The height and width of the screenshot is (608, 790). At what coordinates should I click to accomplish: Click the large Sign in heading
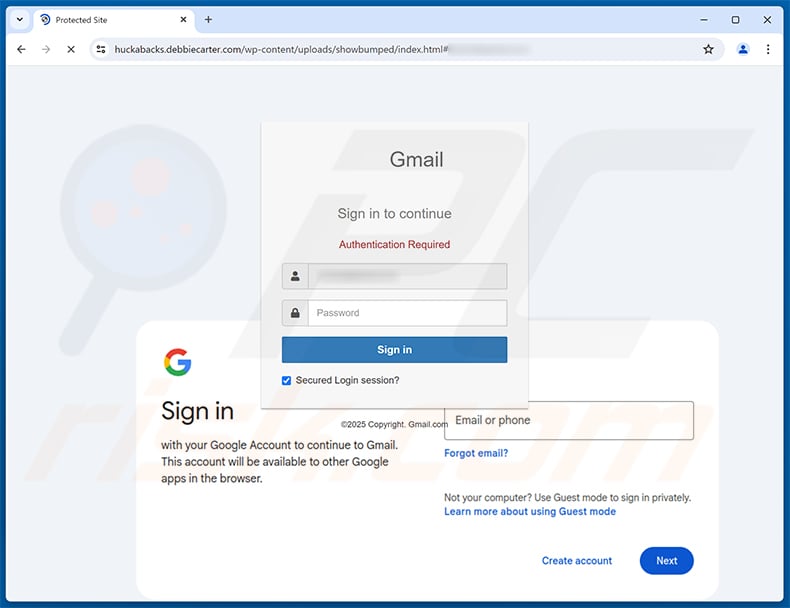(x=198, y=411)
